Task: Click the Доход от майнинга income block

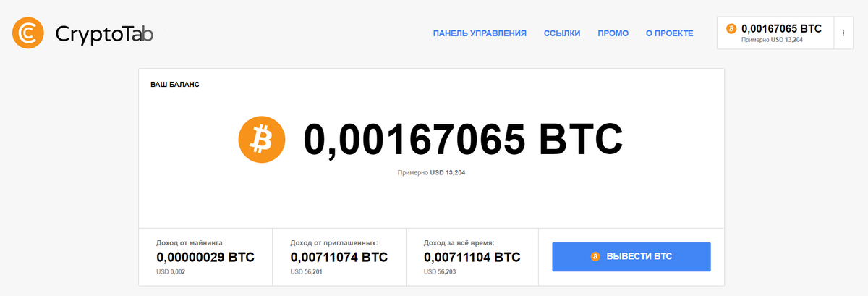Action: [205, 257]
